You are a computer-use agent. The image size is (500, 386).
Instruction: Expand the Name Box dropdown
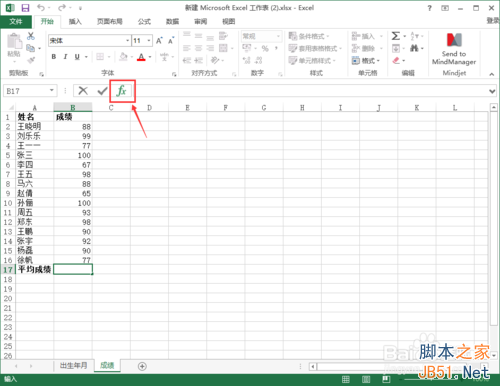[52, 90]
